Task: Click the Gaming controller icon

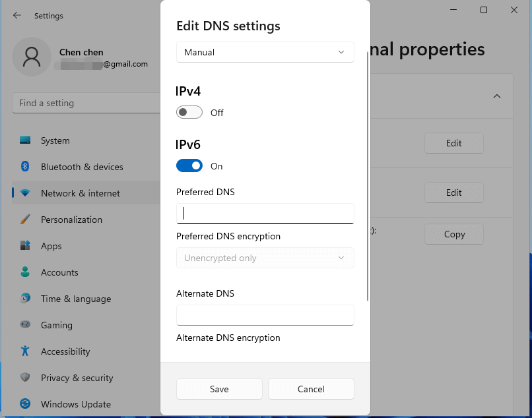Action: pos(25,325)
